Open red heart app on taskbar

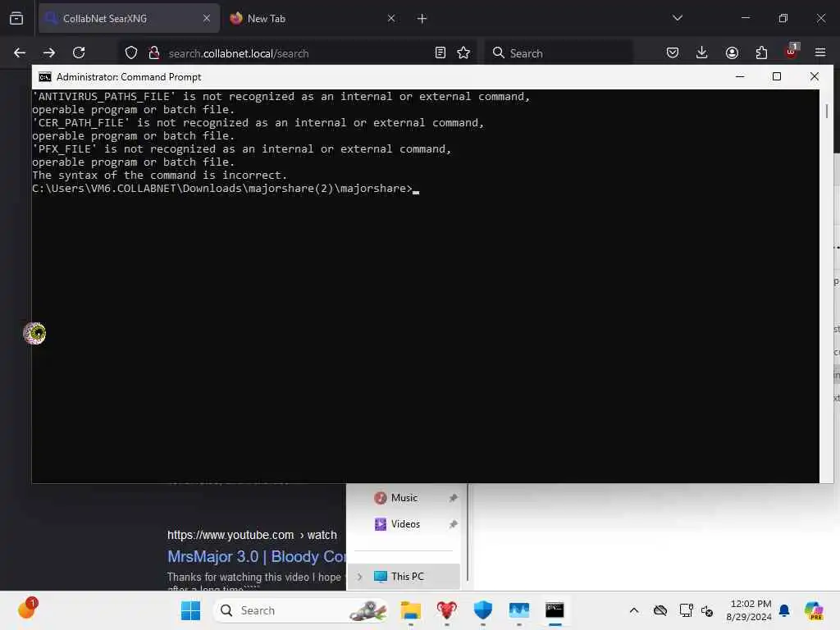[447, 610]
